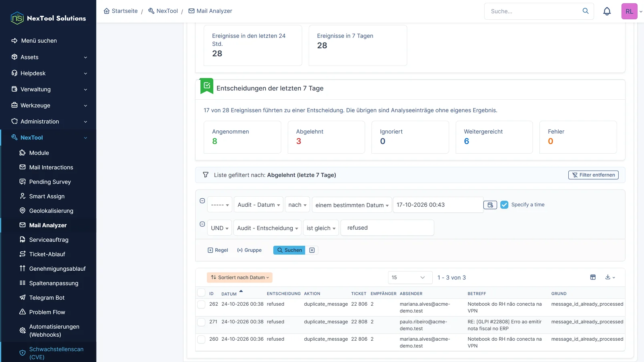
Task: Check the row with ID 260
Action: [x=201, y=339]
